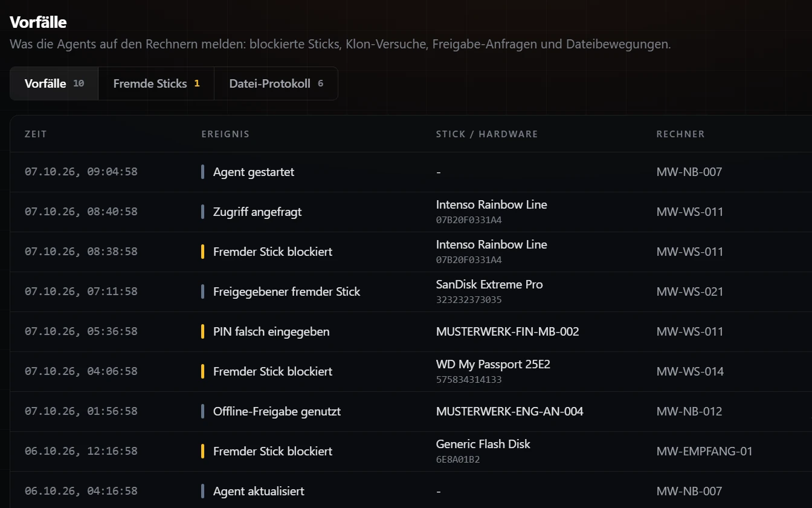This screenshot has height=508, width=812.
Task: Click the timestamp 07.10.26, 05:36:58
Action: [81, 331]
